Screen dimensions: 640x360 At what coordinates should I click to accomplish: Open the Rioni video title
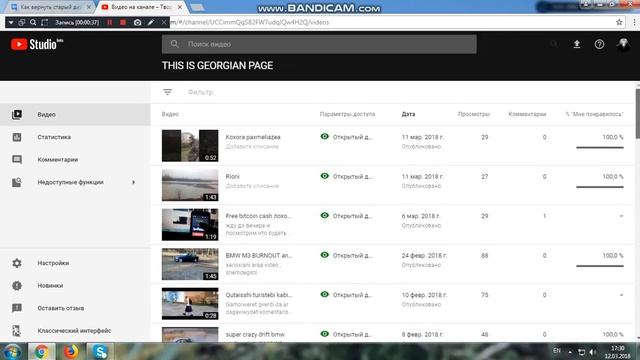point(233,177)
